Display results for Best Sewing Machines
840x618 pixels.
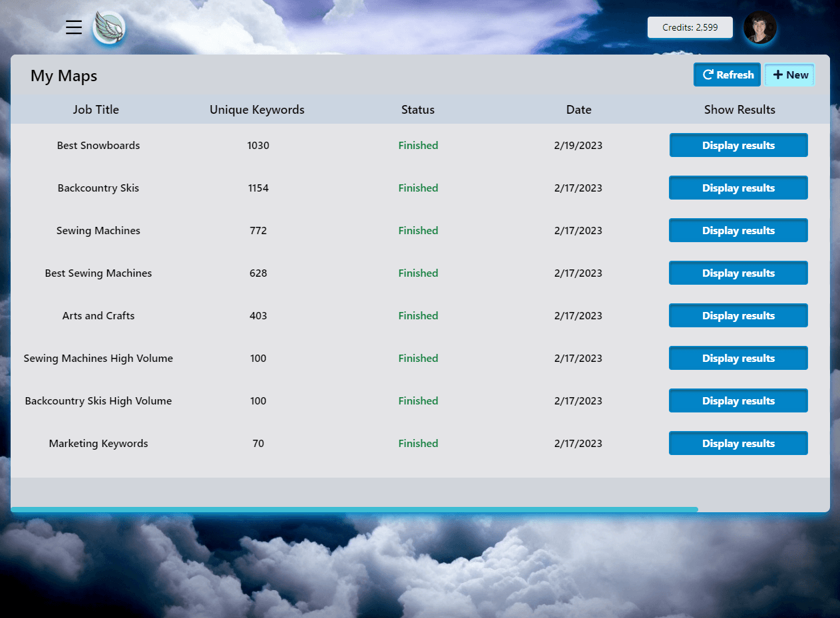[738, 273]
